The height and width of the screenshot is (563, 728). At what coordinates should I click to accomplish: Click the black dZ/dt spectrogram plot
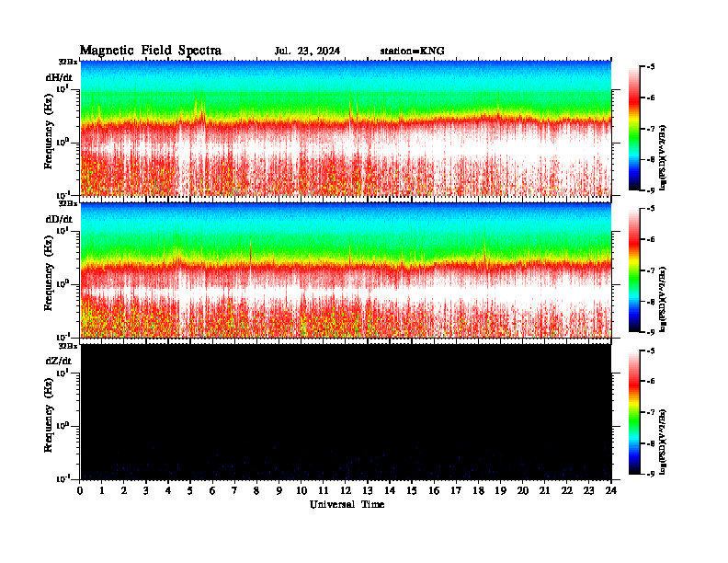tap(346, 411)
